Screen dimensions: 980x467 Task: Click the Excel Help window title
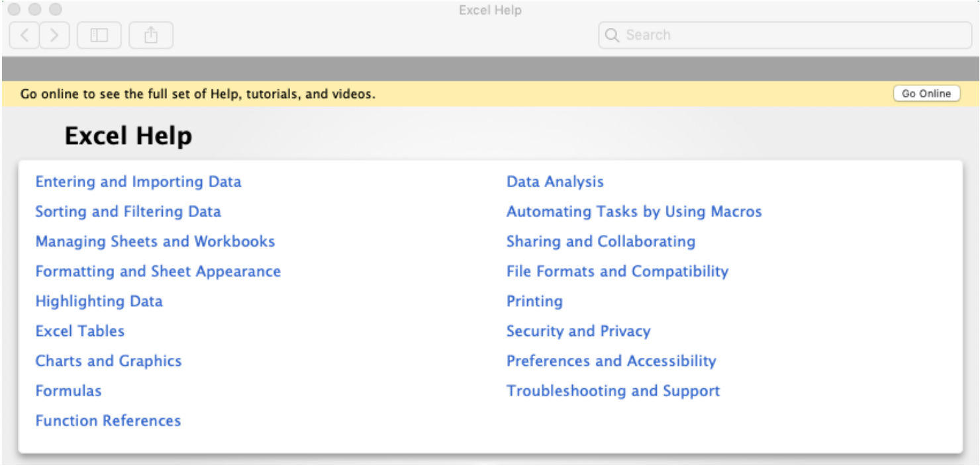(x=490, y=10)
